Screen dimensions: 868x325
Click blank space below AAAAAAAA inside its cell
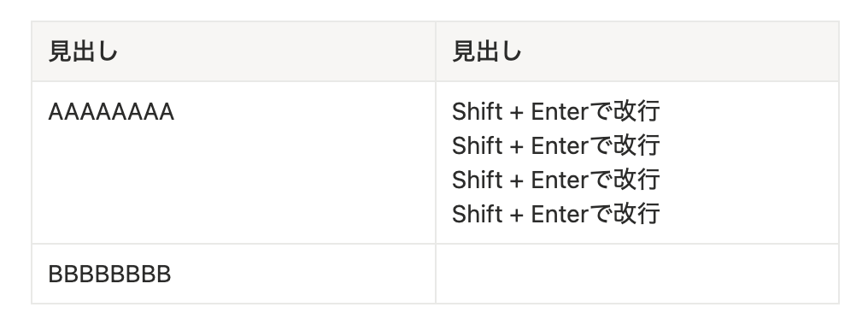[x=233, y=183]
